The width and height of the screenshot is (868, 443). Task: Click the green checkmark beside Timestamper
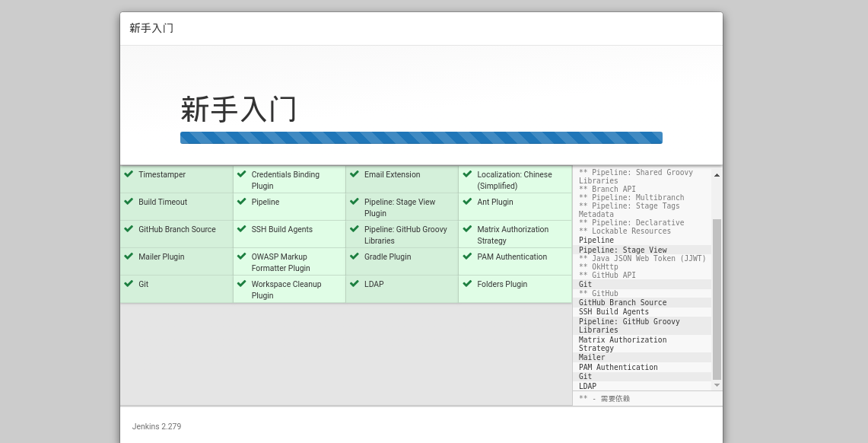coord(129,174)
